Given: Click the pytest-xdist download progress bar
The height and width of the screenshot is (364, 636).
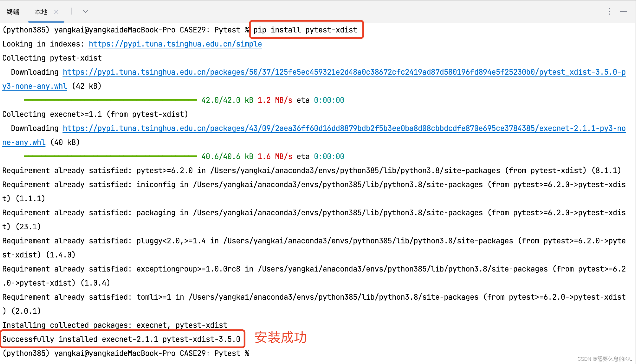Looking at the screenshot, I should pyautogui.click(x=110, y=100).
